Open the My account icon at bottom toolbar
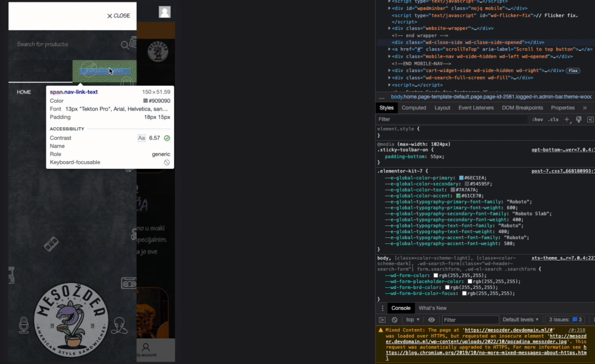This screenshot has height=364, width=595. (x=146, y=350)
